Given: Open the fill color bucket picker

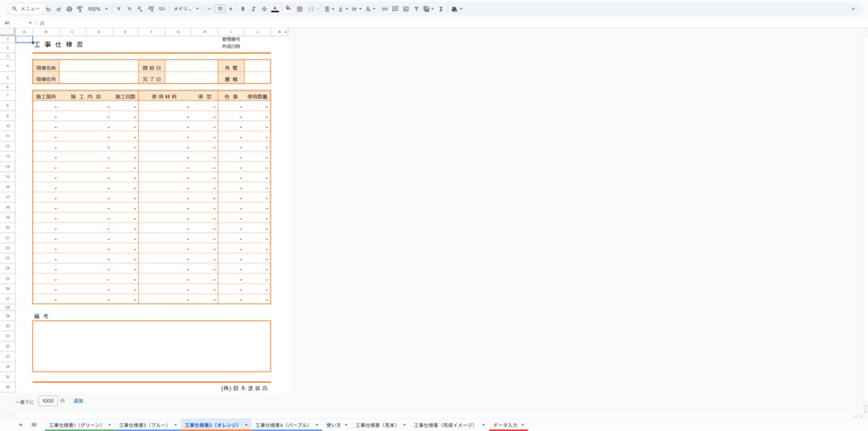Looking at the screenshot, I should pyautogui.click(x=288, y=8).
